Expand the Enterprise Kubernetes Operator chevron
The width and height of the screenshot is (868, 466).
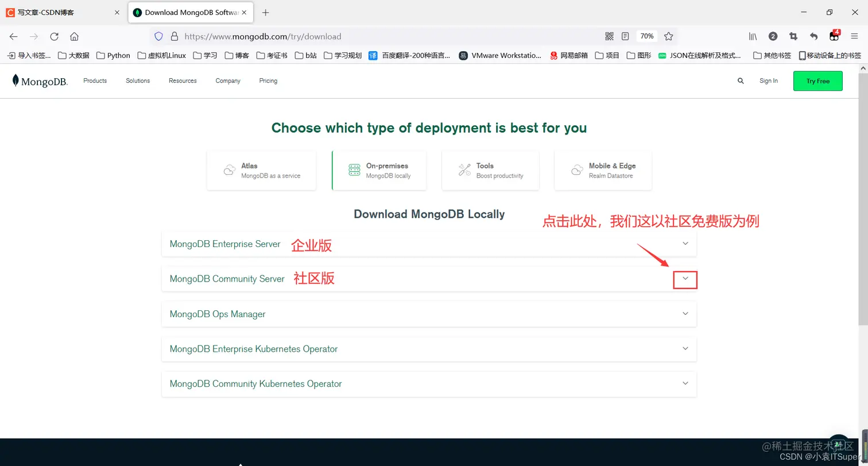685,349
